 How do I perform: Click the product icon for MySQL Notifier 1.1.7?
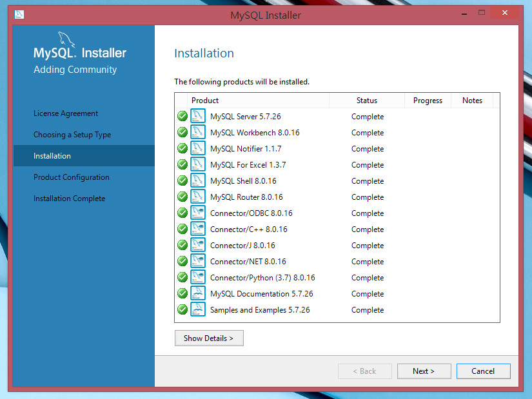pos(198,148)
